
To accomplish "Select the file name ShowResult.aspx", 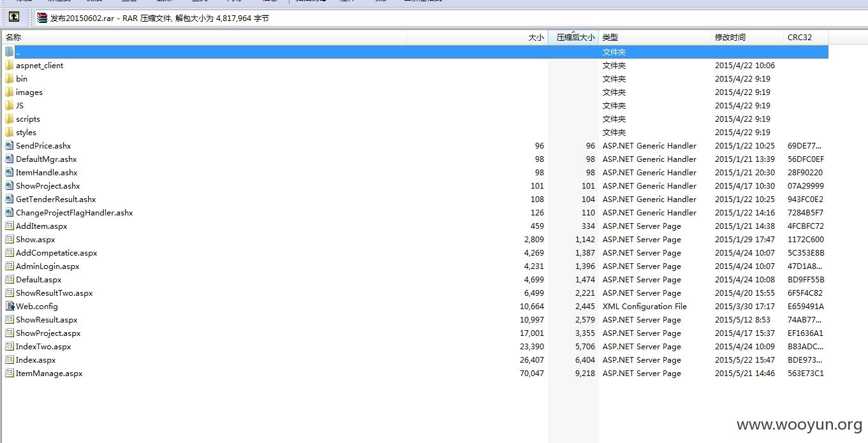I will 47,319.
